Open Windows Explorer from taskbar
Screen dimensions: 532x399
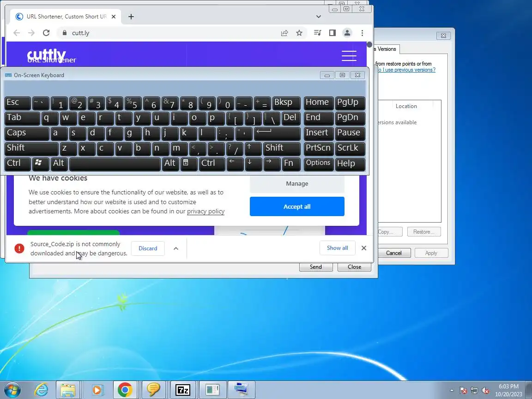68,390
